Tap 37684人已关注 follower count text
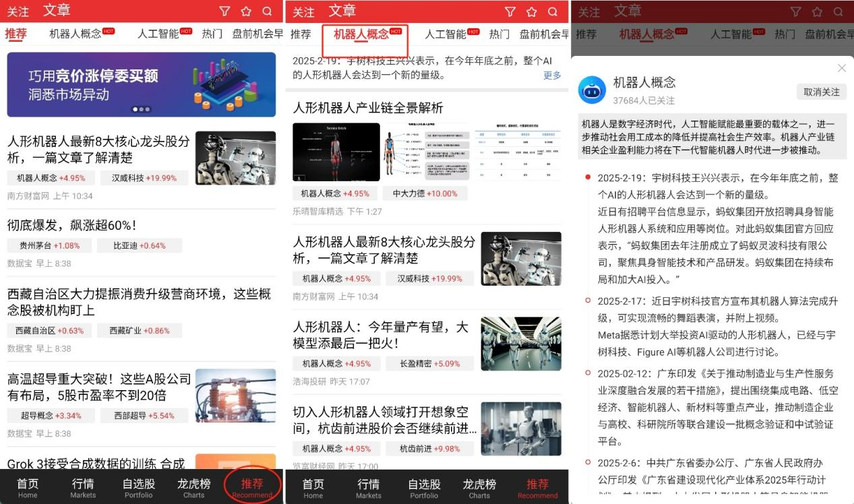This screenshot has width=854, height=504. point(644,100)
